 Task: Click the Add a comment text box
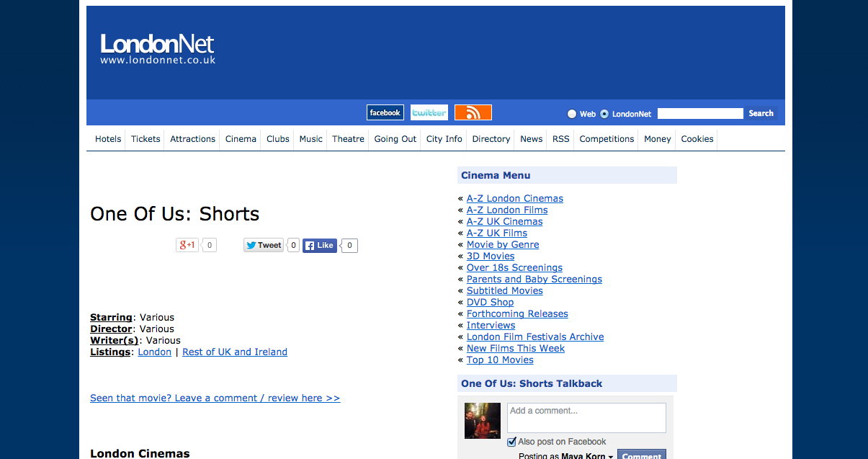click(586, 417)
